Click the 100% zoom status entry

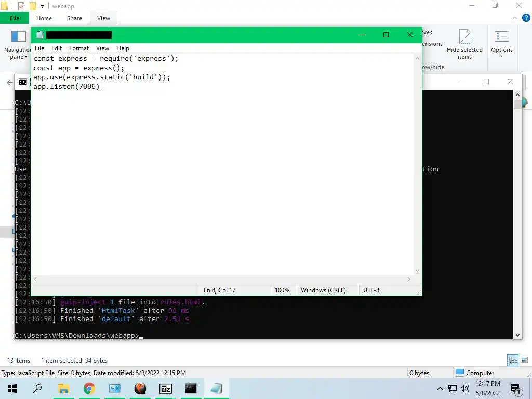point(282,290)
